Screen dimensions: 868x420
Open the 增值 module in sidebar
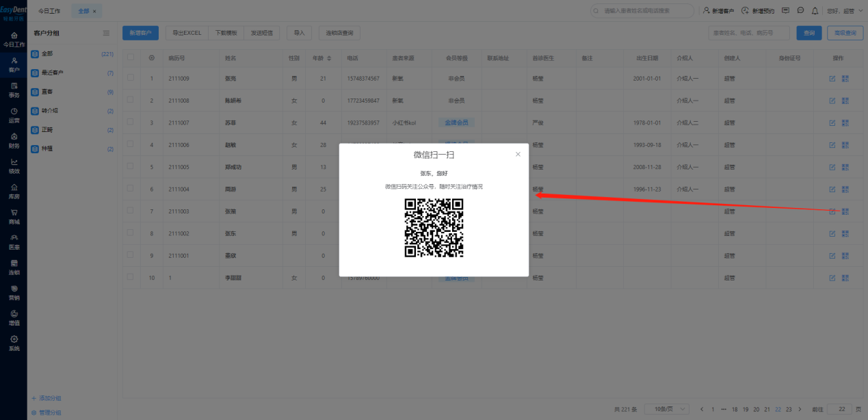[14, 318]
